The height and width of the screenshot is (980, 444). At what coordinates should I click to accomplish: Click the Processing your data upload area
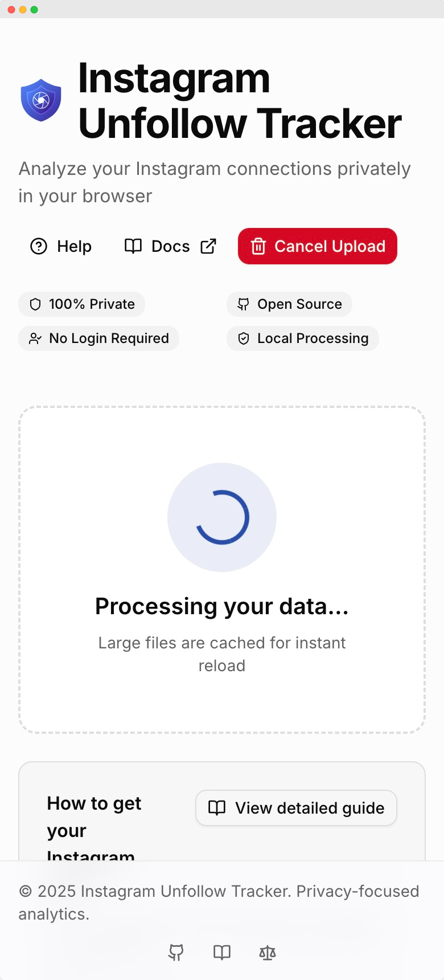point(222,570)
